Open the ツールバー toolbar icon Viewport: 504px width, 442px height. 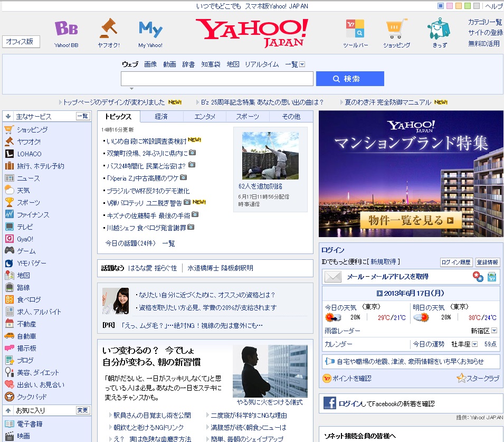coord(355,29)
